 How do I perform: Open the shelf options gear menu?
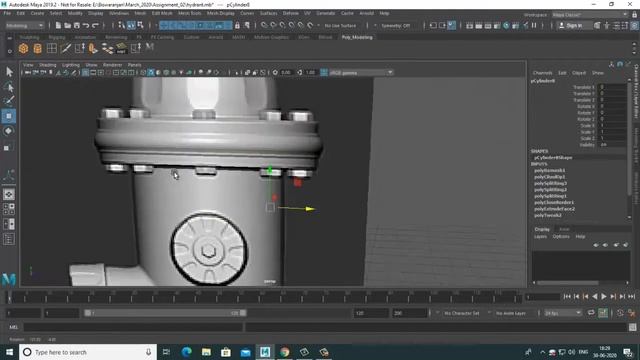(9, 51)
